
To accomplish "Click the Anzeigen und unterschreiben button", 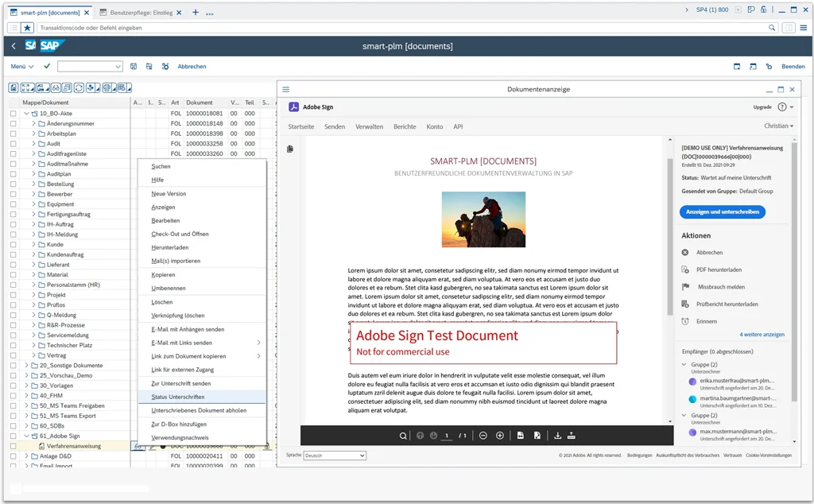I will (x=722, y=211).
